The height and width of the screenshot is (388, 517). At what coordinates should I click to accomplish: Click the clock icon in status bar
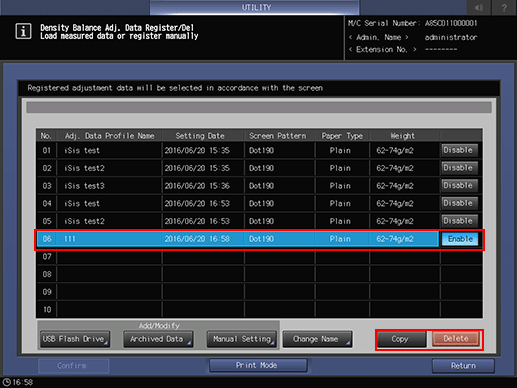(x=6, y=382)
